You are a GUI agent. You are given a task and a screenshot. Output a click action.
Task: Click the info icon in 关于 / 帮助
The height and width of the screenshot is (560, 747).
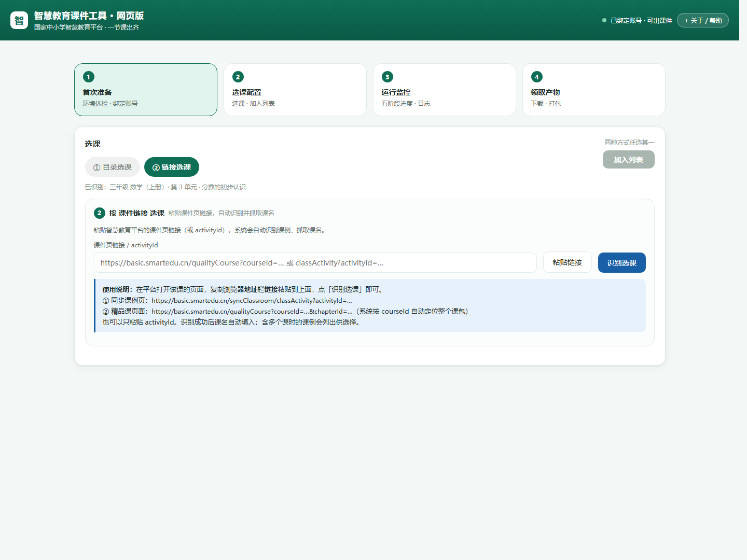(686, 21)
